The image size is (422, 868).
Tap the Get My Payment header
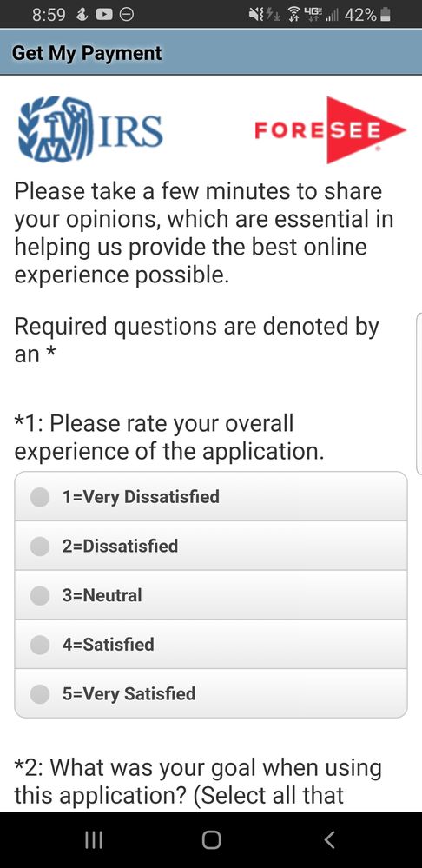tap(87, 53)
